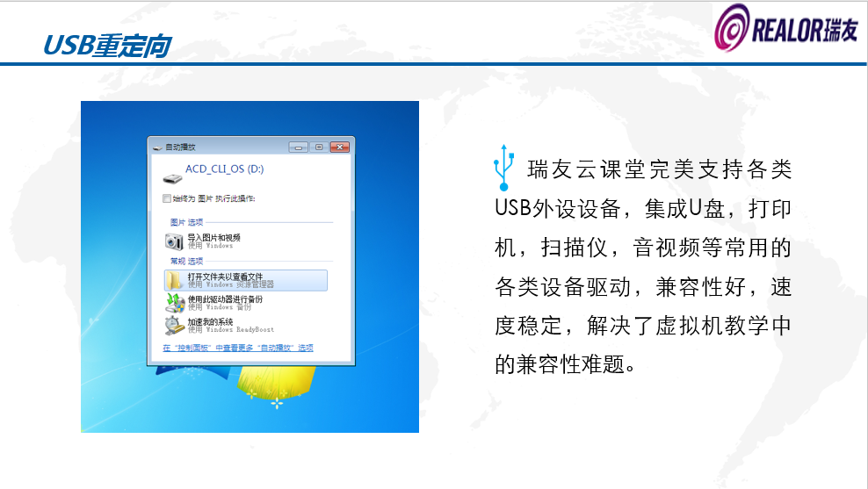Viewport: 868px width, 489px height.
Task: Click the ACD_CLI_OS (D:) drive label
Action: tap(224, 169)
